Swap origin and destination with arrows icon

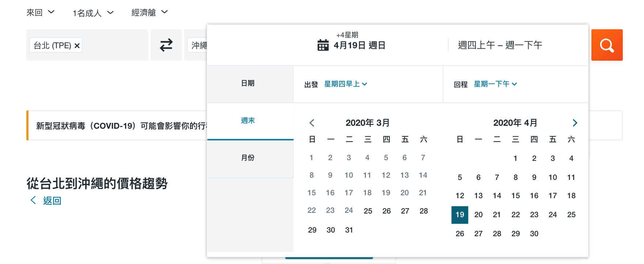click(166, 45)
